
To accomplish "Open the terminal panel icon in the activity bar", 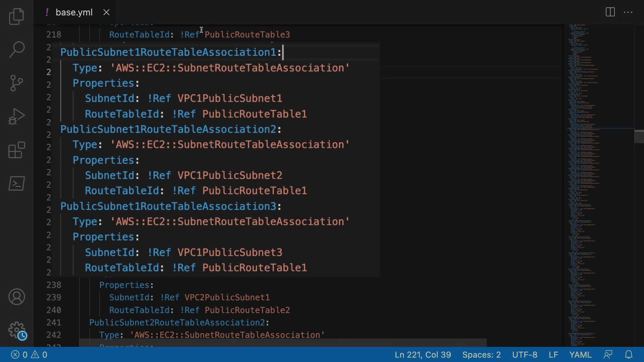I will tap(16, 184).
